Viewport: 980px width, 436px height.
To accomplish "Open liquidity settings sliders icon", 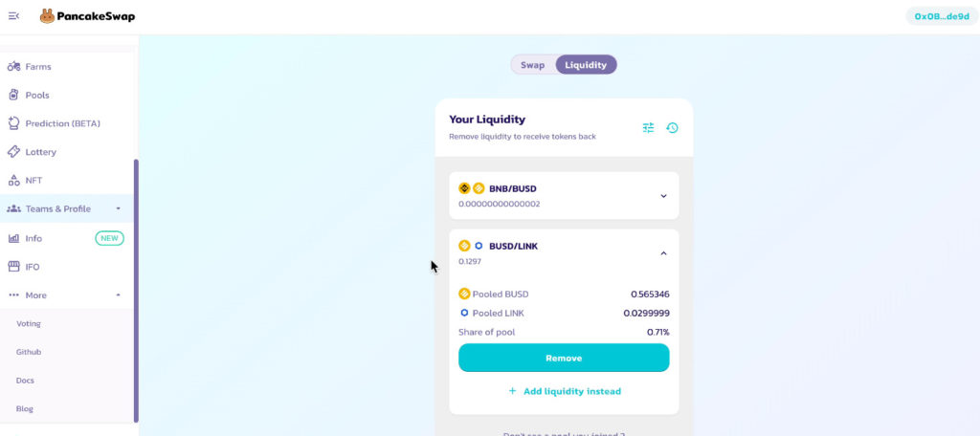I will (648, 127).
